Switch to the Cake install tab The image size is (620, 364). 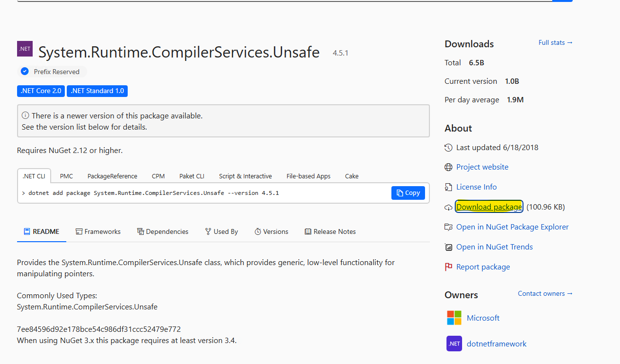351,176
